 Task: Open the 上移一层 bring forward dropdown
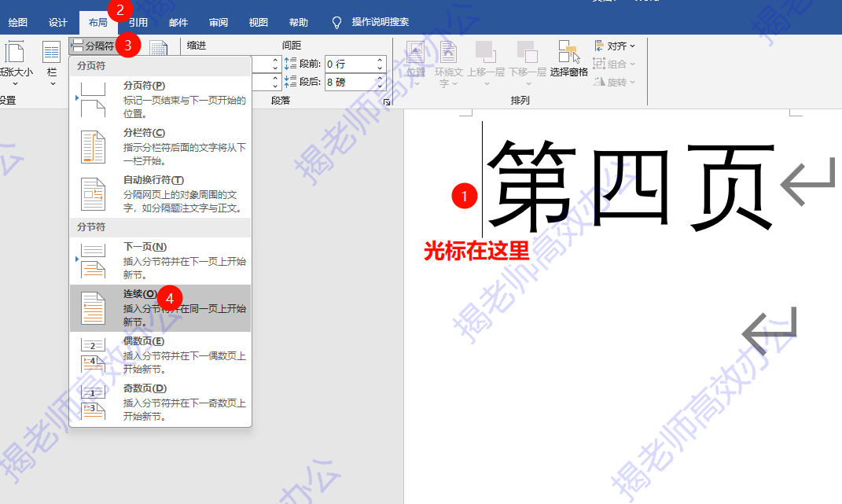[x=486, y=64]
